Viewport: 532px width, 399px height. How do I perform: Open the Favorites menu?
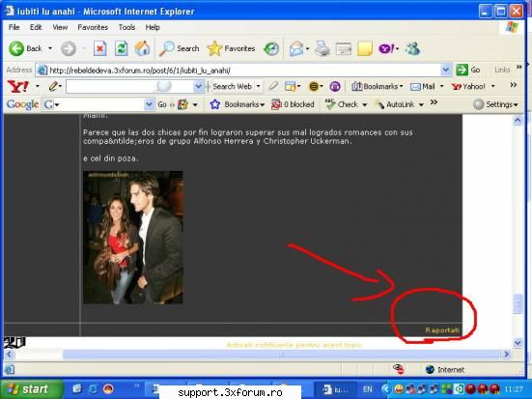[x=93, y=27]
